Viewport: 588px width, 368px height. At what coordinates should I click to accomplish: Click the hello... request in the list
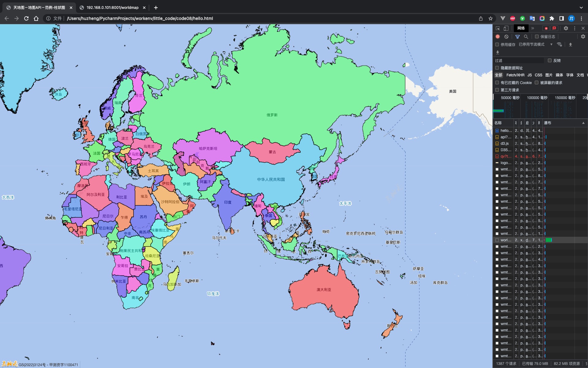coord(506,131)
